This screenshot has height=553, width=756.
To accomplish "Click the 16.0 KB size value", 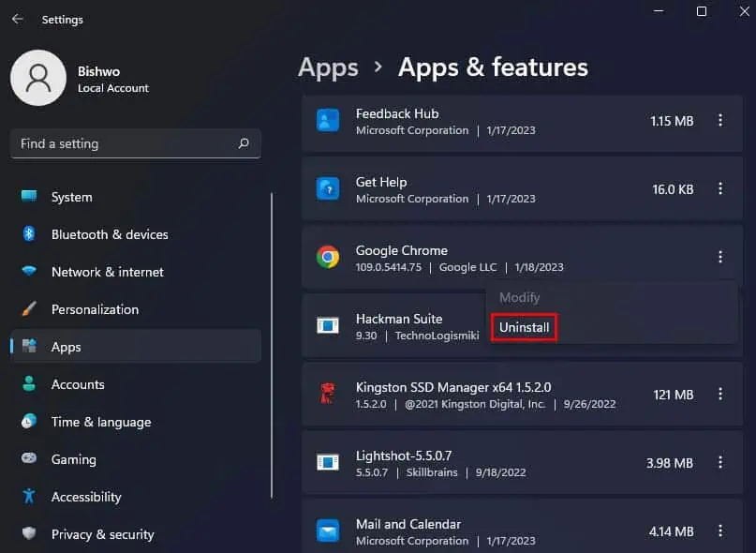I will (673, 189).
